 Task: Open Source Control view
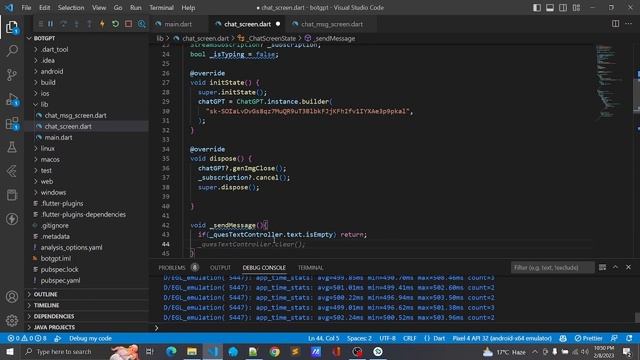pos(12,75)
